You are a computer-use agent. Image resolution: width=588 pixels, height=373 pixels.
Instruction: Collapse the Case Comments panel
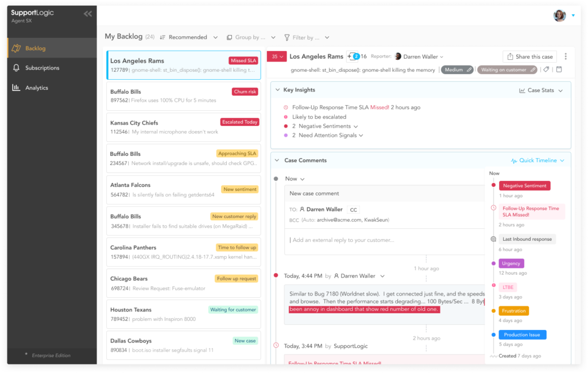tap(277, 160)
